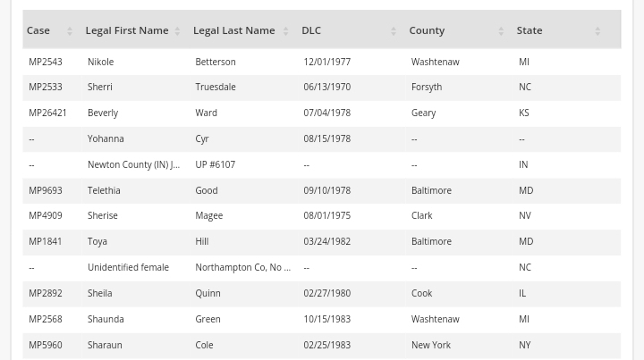Screen dimensions: 644x360
Task: Click Northampton Co truncated last name cell
Action: click(242, 268)
